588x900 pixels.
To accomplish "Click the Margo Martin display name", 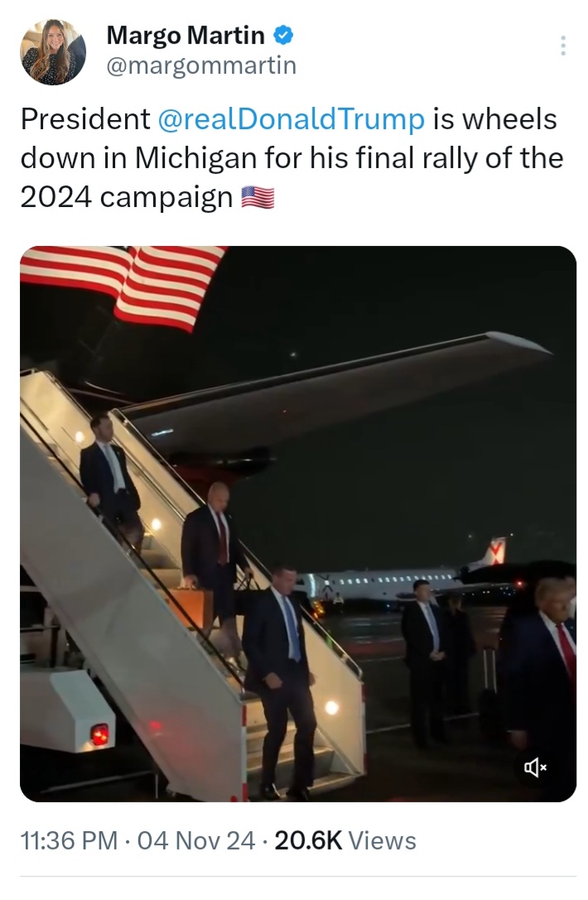I will [186, 36].
